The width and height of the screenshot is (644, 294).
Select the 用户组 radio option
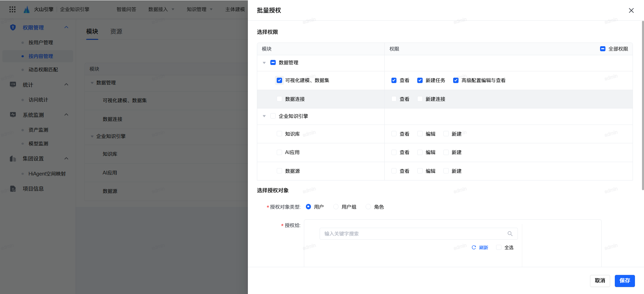pyautogui.click(x=336, y=207)
